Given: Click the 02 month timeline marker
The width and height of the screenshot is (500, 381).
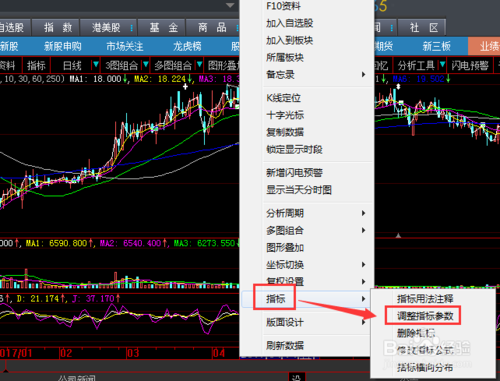Looking at the screenshot, I should [66, 353].
